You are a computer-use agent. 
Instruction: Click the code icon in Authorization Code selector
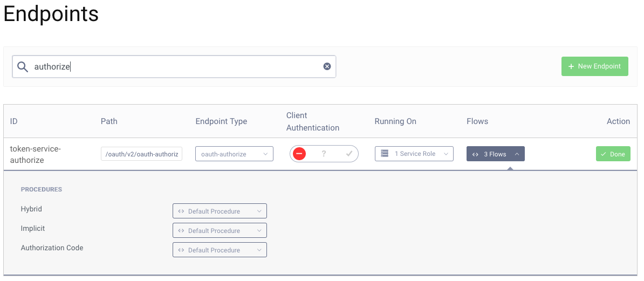click(x=181, y=250)
